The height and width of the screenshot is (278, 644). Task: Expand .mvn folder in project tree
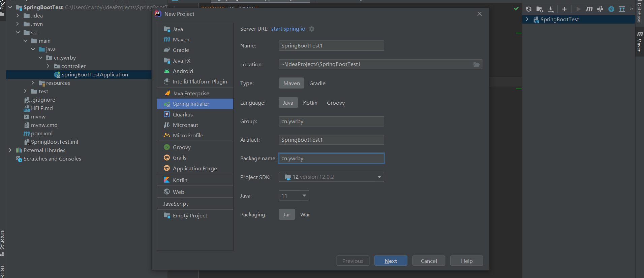[18, 24]
